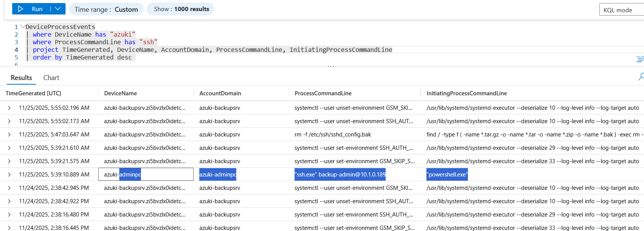Image resolution: width=644 pixels, height=231 pixels.
Task: Select the "ssh.exe" backup-admin@10.1.0.189 cell
Action: (x=340, y=175)
